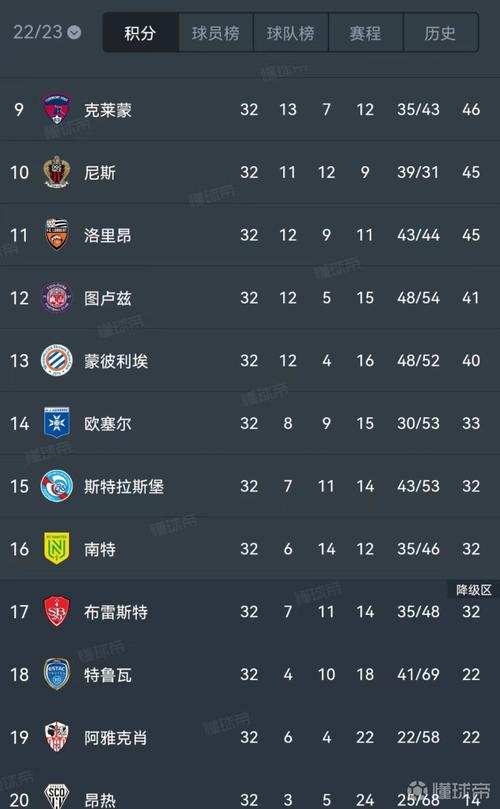Viewport: 500px width, 809px height.
Task: Open the 历史 history tab
Action: (x=440, y=33)
